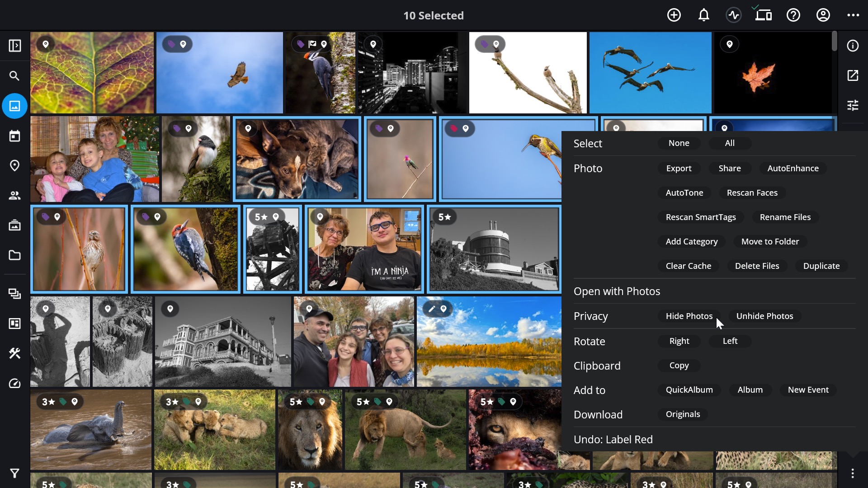Click the Hide Photos button
Screen dimensions: 868x488
click(x=689, y=316)
